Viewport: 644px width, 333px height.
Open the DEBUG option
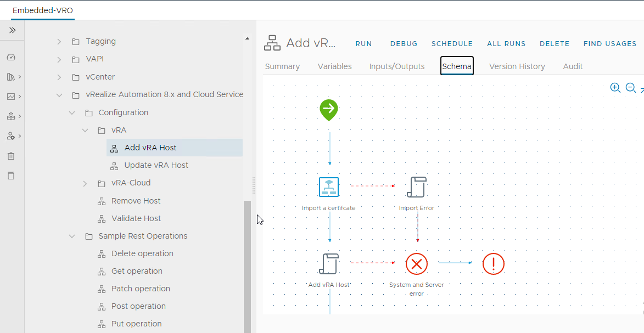tap(404, 43)
